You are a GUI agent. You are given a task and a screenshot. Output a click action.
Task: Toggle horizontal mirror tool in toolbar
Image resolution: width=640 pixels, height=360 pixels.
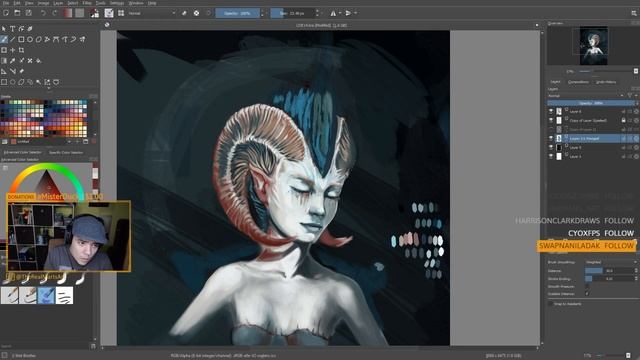pos(333,13)
